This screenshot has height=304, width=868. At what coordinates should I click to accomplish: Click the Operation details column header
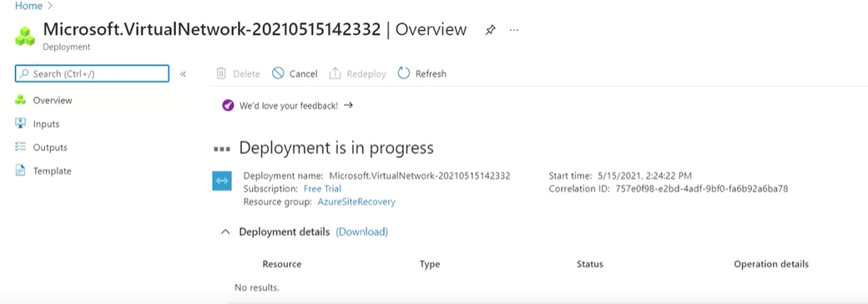pyautogui.click(x=771, y=264)
